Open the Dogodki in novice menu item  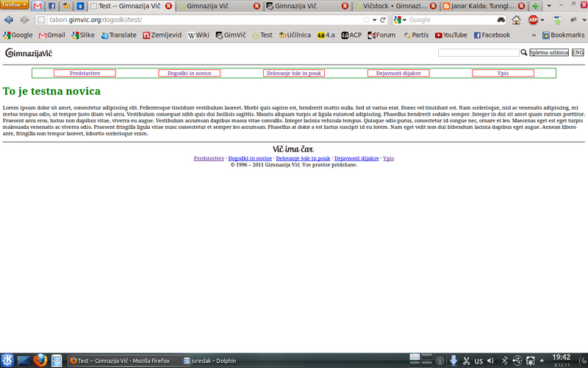(189, 73)
